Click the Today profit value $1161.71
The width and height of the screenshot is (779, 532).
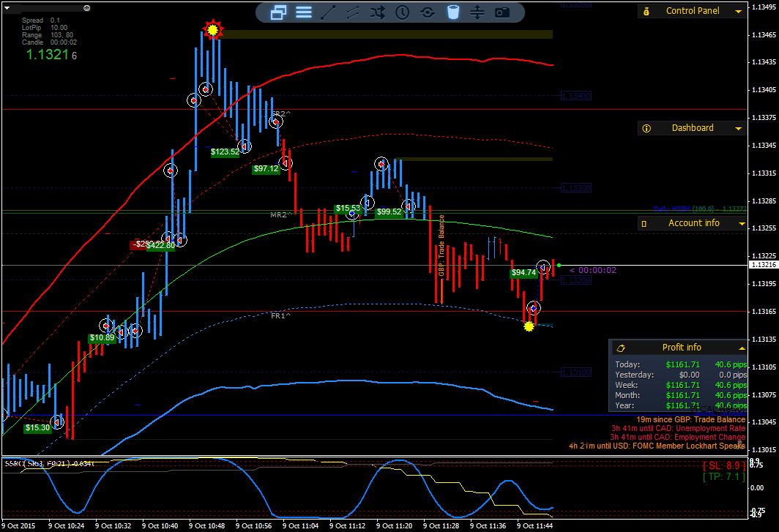tap(682, 364)
